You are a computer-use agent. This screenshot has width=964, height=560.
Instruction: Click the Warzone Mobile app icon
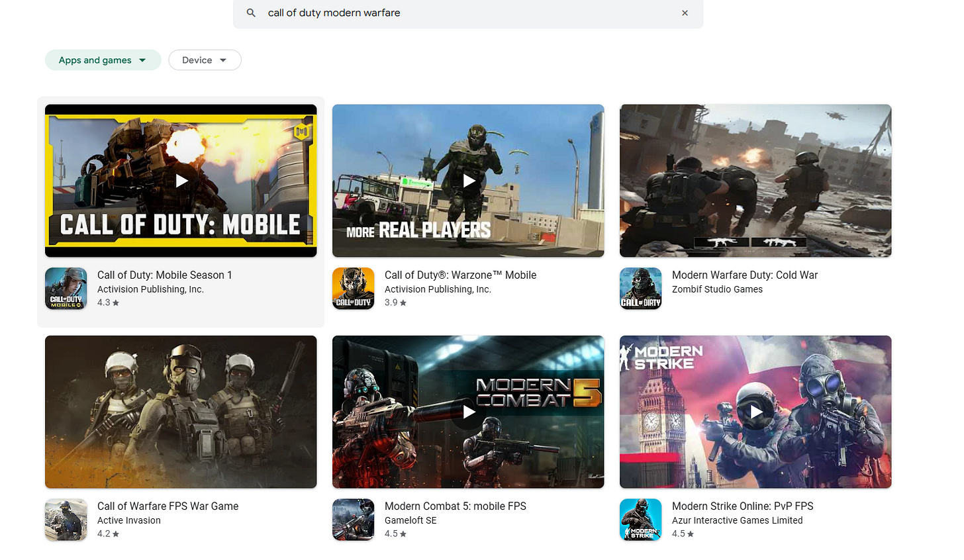(x=353, y=289)
